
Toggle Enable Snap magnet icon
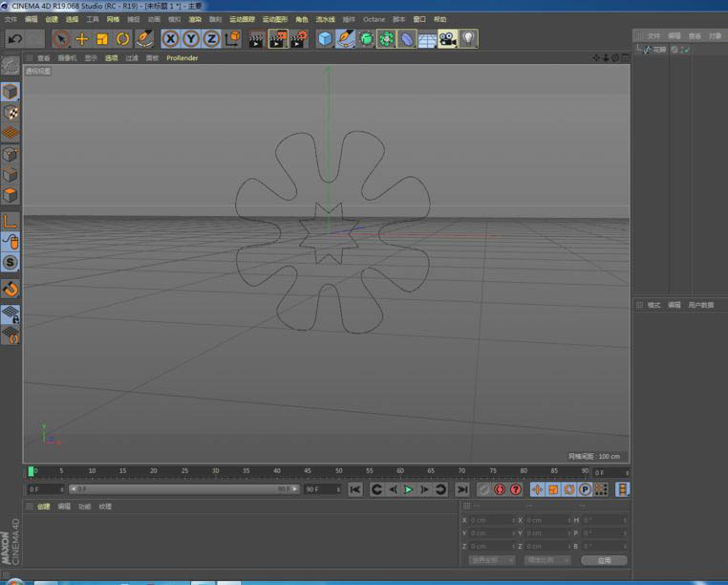pos(11,289)
